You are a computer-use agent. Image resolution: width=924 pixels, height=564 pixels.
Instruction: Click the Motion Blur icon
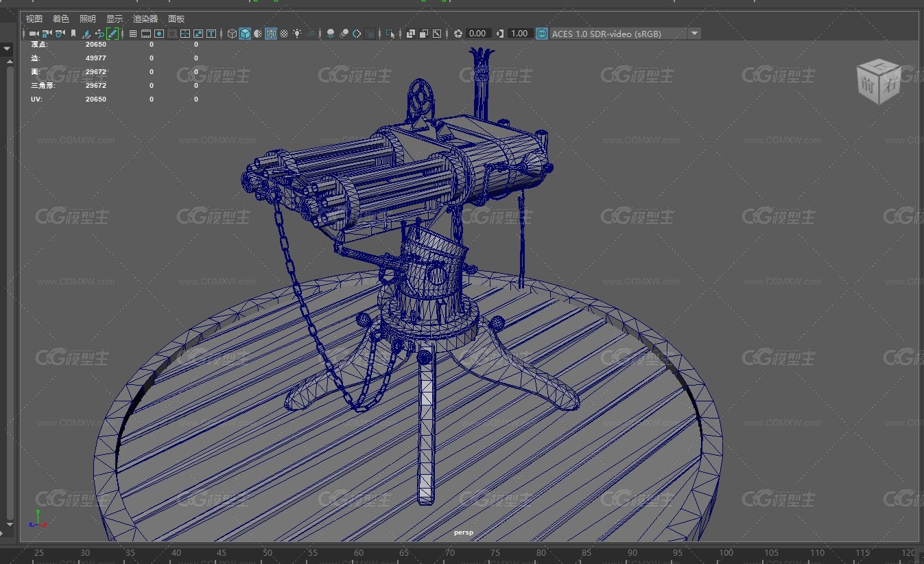[x=344, y=34]
